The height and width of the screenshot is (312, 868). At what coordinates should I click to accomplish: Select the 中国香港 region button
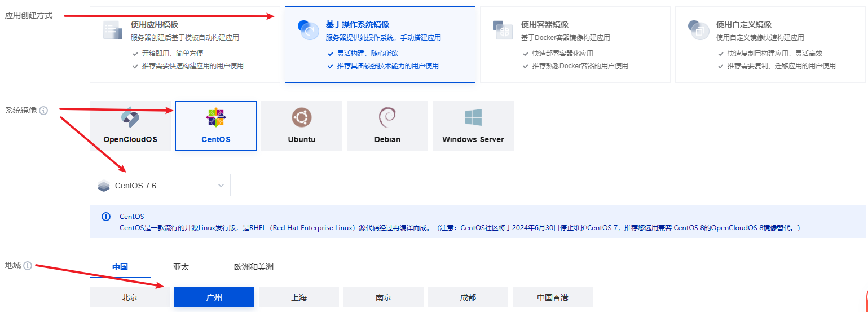pos(553,297)
